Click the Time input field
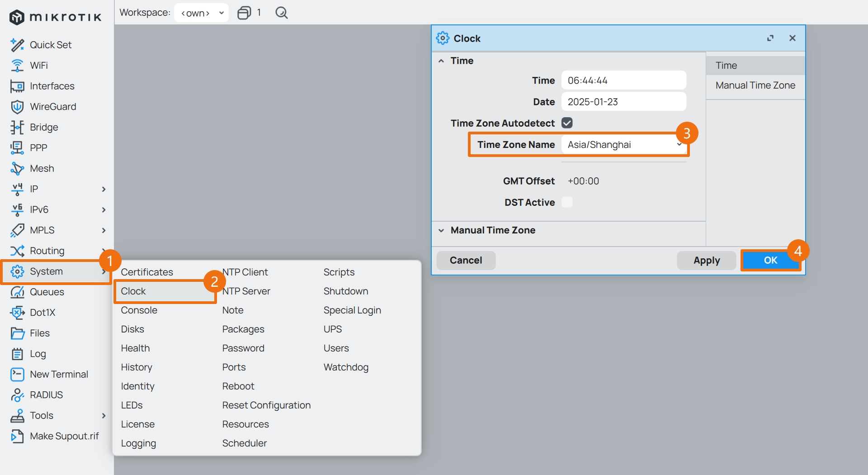The width and height of the screenshot is (868, 475). (x=624, y=81)
